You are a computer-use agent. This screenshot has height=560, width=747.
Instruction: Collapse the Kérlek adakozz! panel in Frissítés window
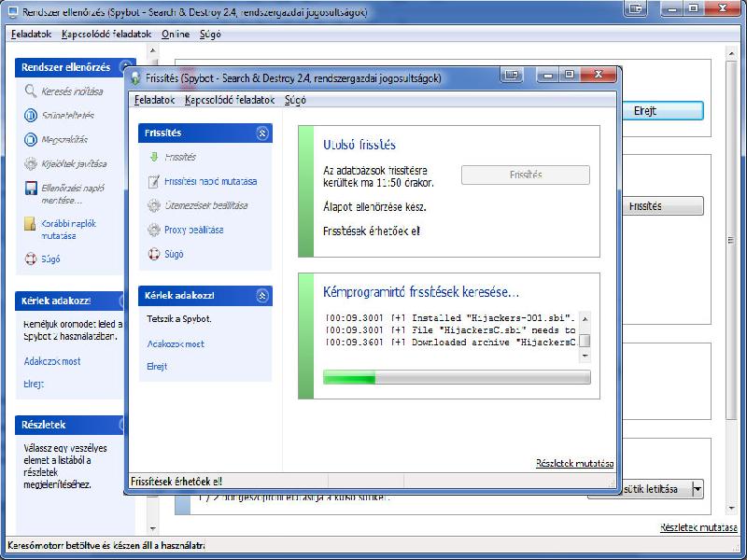(262, 296)
